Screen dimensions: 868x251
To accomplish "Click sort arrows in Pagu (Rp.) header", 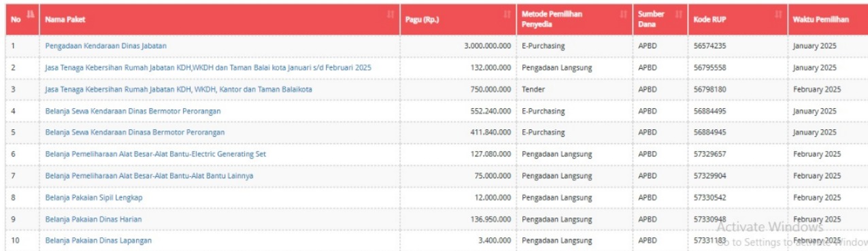I will pos(507,14).
